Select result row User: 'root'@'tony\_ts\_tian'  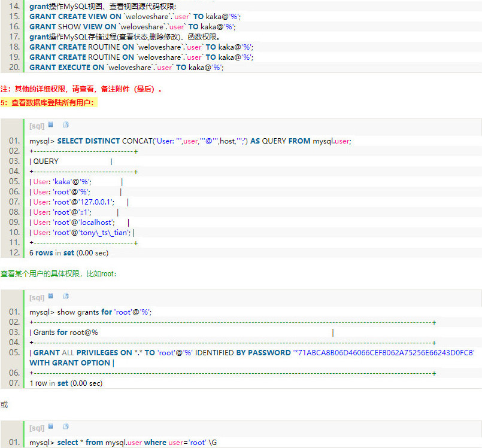point(82,233)
